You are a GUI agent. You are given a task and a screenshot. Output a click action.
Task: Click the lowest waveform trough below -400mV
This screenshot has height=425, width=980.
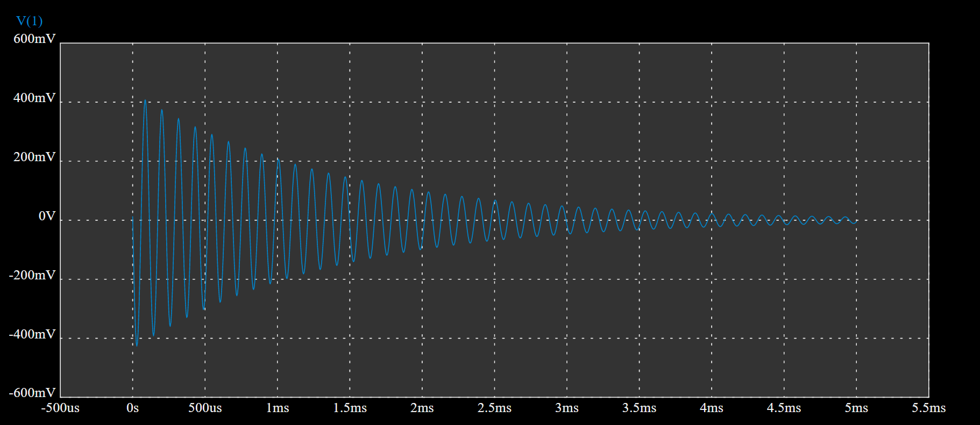click(137, 345)
